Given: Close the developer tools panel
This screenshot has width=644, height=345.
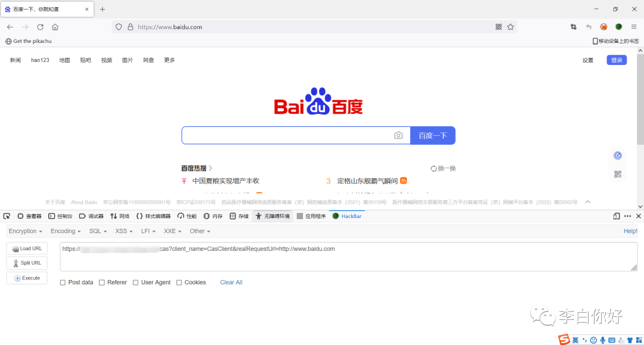Looking at the screenshot, I should (638, 216).
